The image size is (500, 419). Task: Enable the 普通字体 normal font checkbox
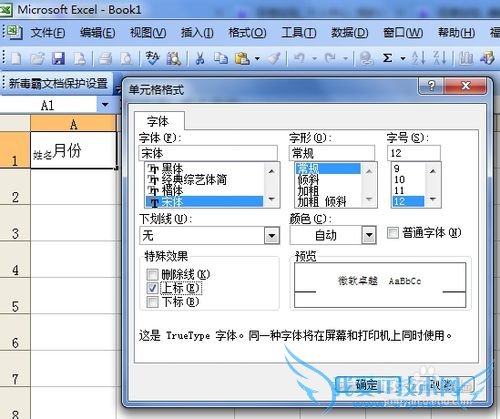coord(393,233)
